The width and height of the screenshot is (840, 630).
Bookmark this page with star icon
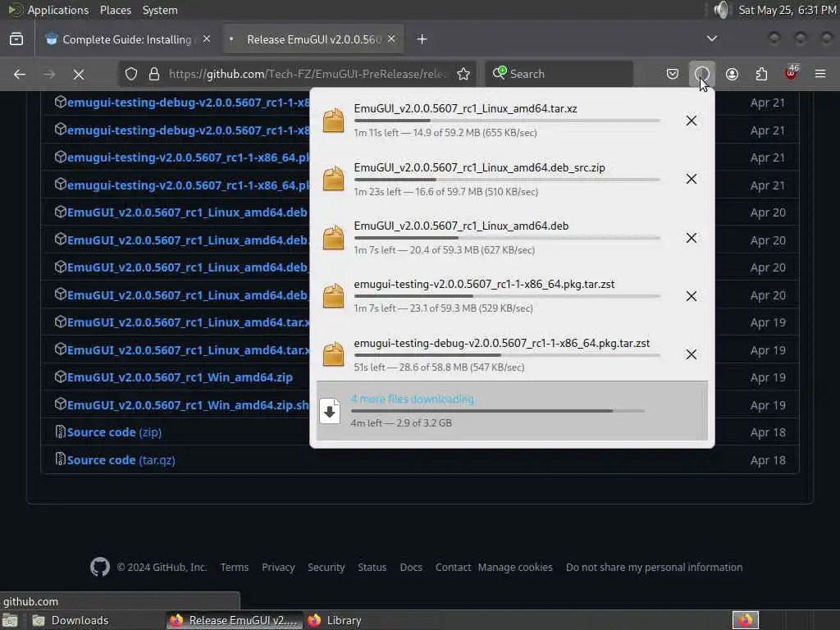(x=463, y=74)
